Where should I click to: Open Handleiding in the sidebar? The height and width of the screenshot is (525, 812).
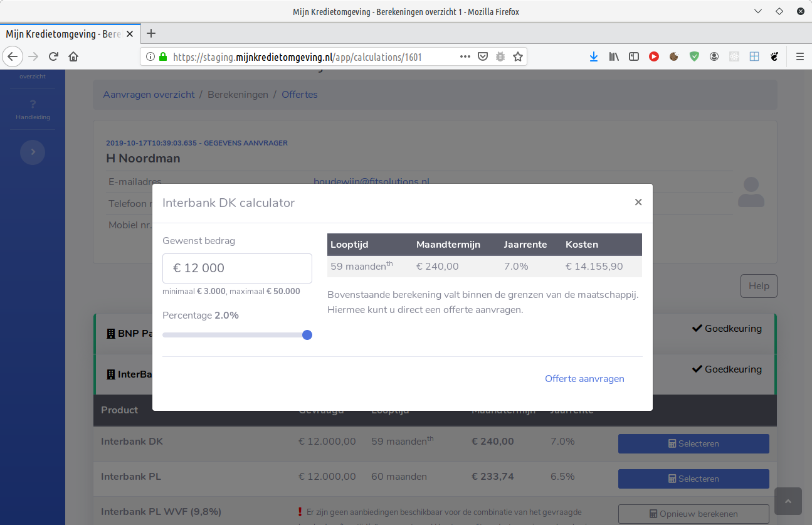pos(33,110)
